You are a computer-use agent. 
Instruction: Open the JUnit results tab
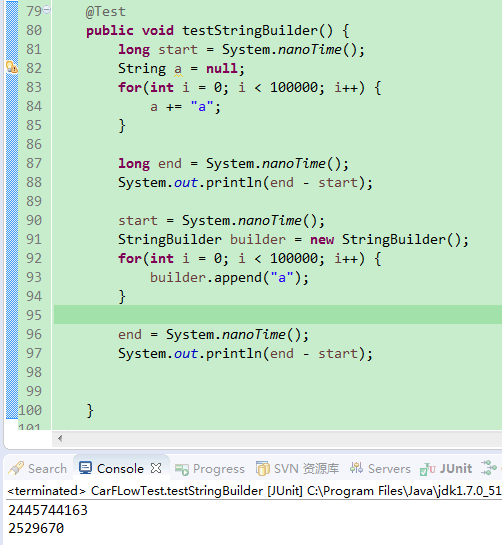[x=446, y=469]
